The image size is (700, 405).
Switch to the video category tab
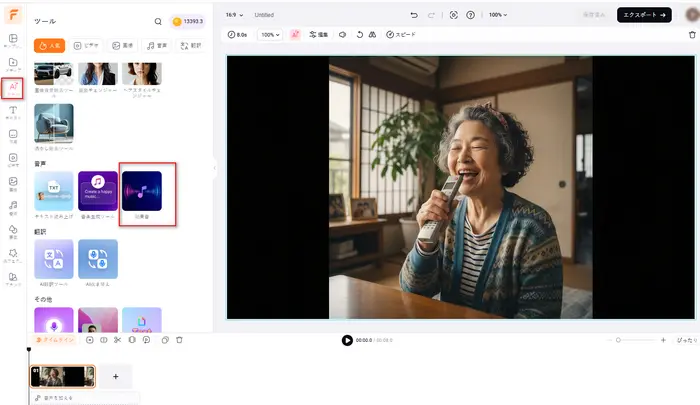[x=86, y=46]
